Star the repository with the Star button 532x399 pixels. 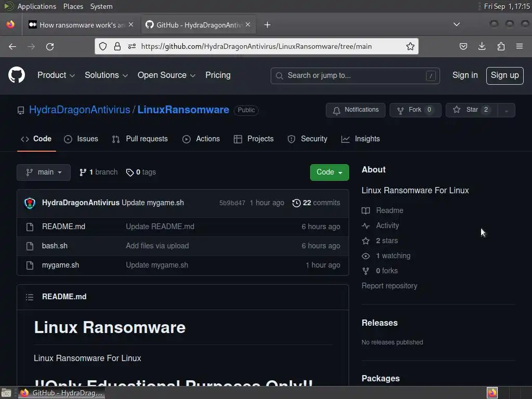click(472, 110)
